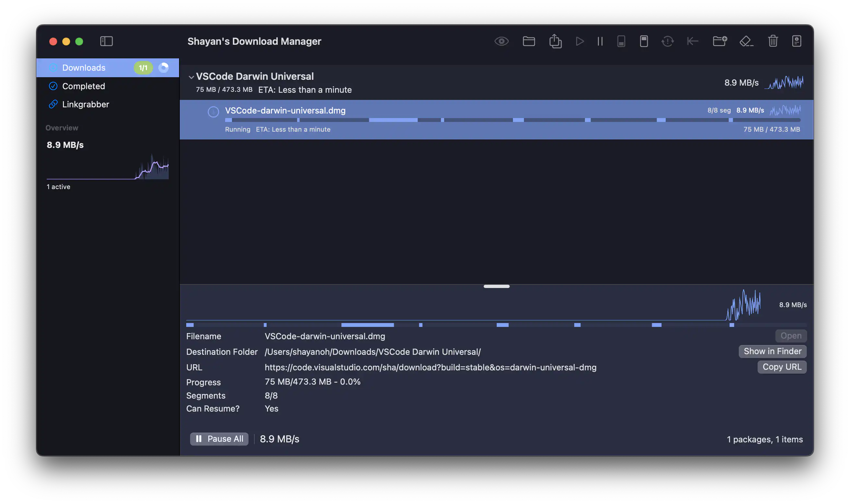Click the details panel segment progress bar
Screen dimensions: 850x504
(x=496, y=325)
